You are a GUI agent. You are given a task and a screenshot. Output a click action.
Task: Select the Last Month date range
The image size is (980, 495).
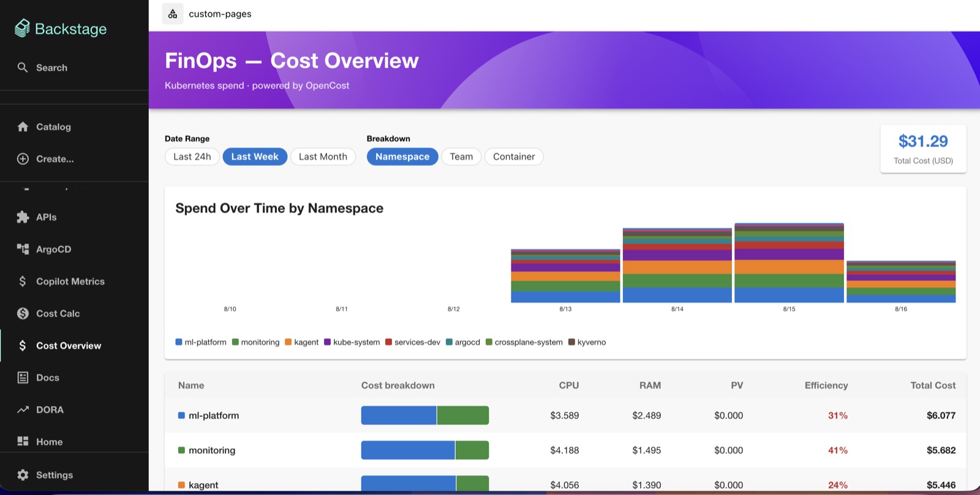pyautogui.click(x=323, y=157)
